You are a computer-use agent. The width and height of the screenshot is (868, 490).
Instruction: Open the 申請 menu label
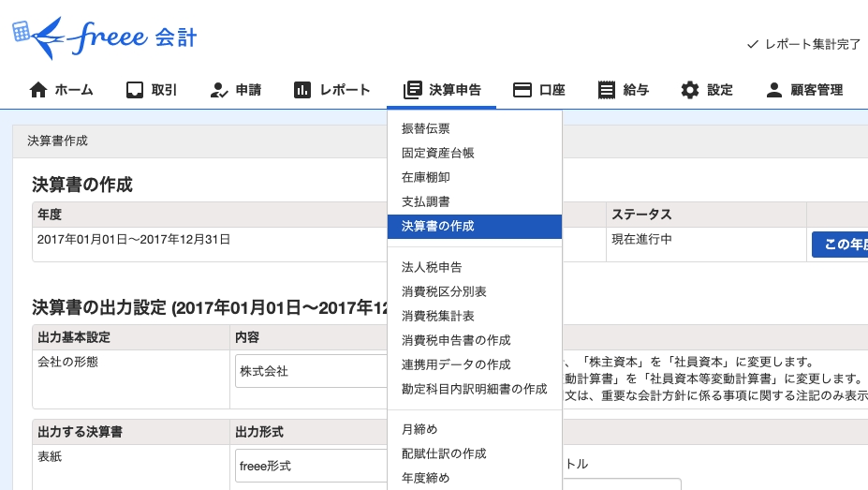click(x=248, y=90)
